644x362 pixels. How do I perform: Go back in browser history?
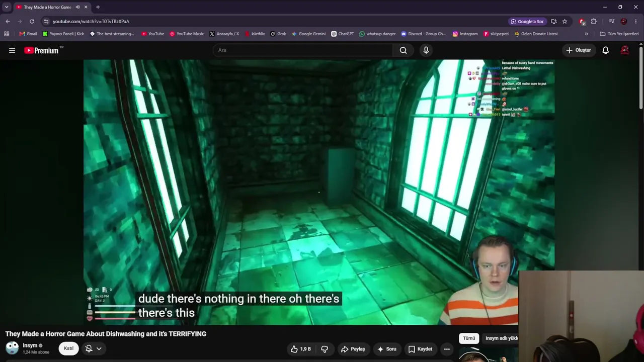pos(8,21)
